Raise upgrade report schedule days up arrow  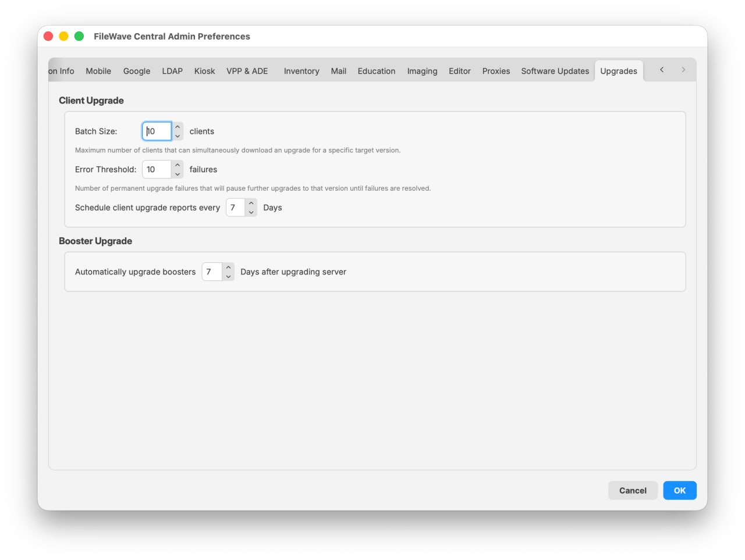(x=251, y=203)
